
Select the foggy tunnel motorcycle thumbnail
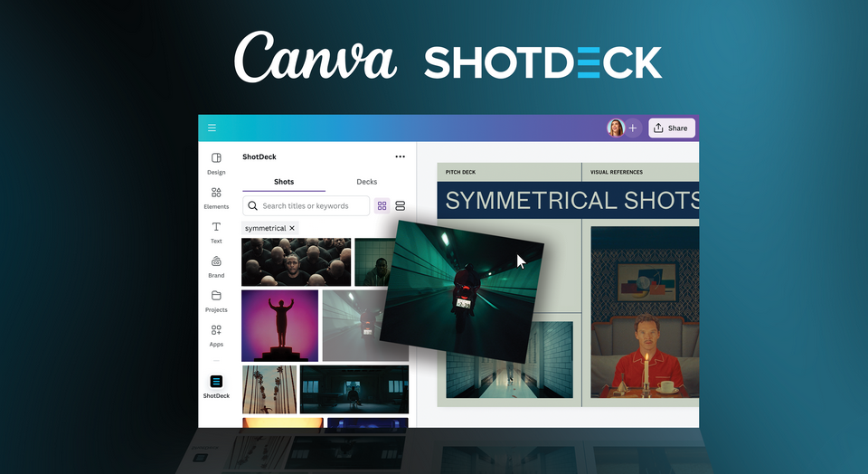(x=352, y=326)
